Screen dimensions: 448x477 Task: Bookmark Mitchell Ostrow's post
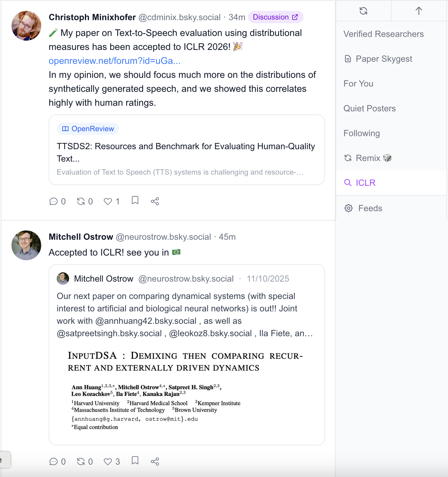point(135,461)
